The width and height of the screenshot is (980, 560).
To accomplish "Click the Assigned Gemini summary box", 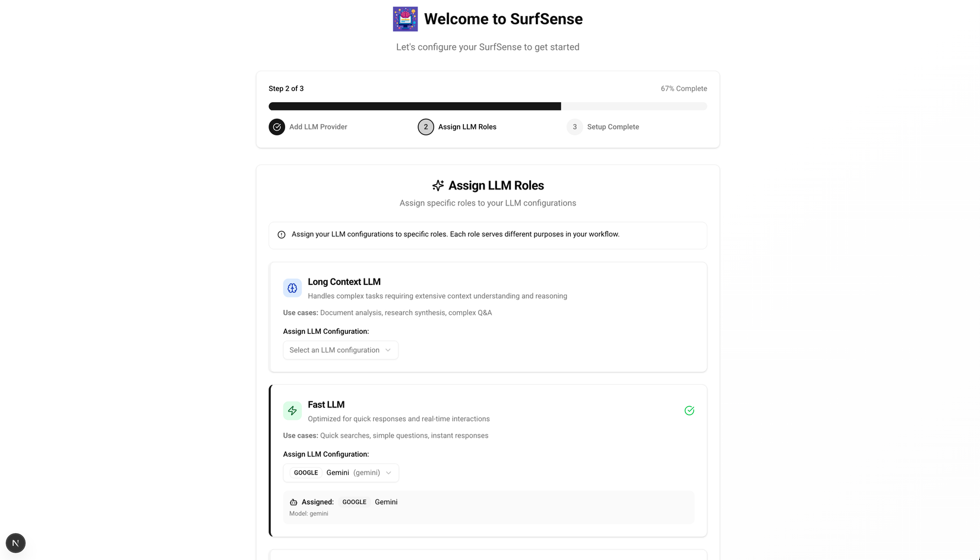I will pyautogui.click(x=488, y=507).
